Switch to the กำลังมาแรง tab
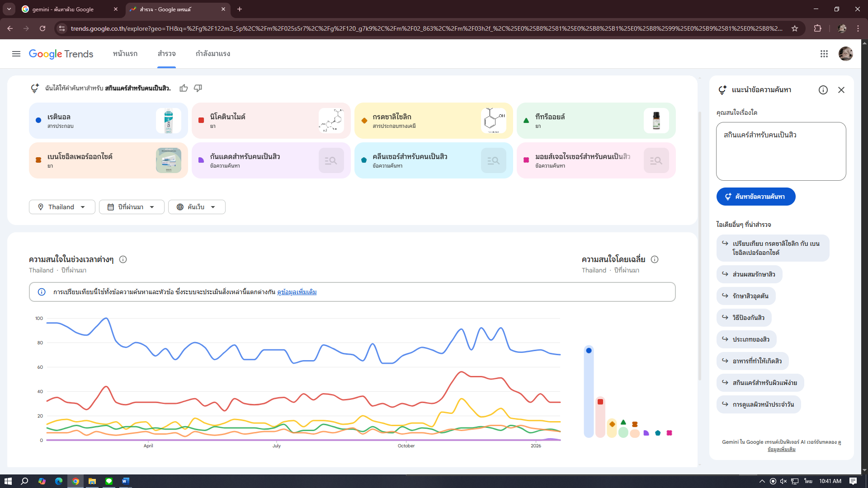The width and height of the screenshot is (868, 488). [x=213, y=54]
